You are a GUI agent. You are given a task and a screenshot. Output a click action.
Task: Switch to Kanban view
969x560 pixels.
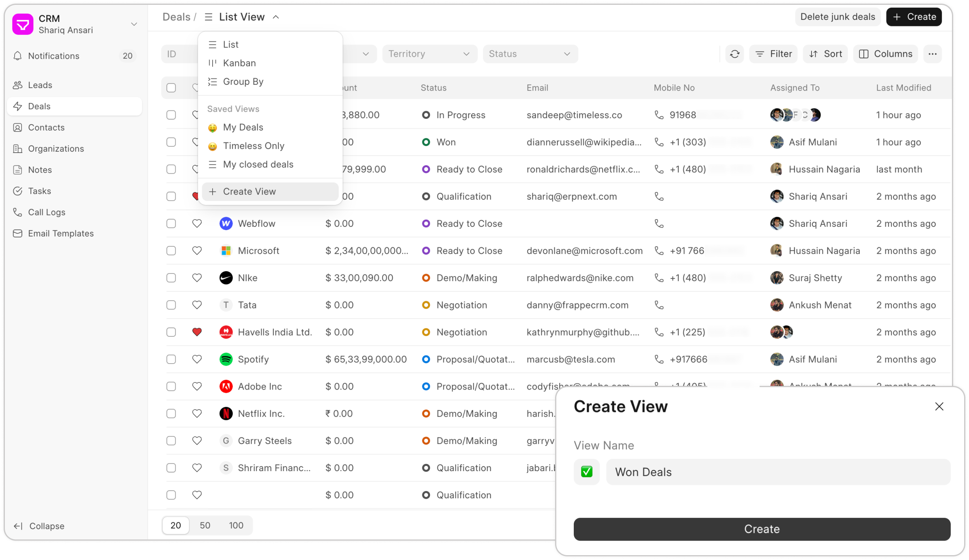(x=239, y=63)
